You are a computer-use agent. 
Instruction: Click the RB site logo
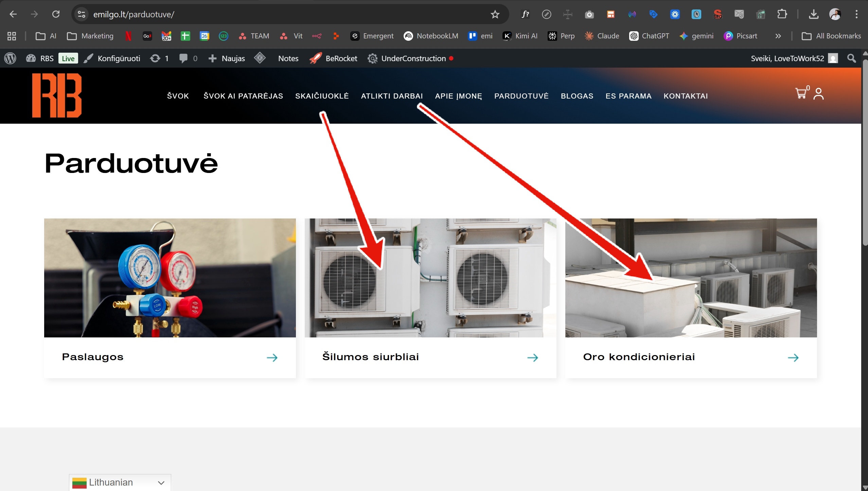coord(57,95)
